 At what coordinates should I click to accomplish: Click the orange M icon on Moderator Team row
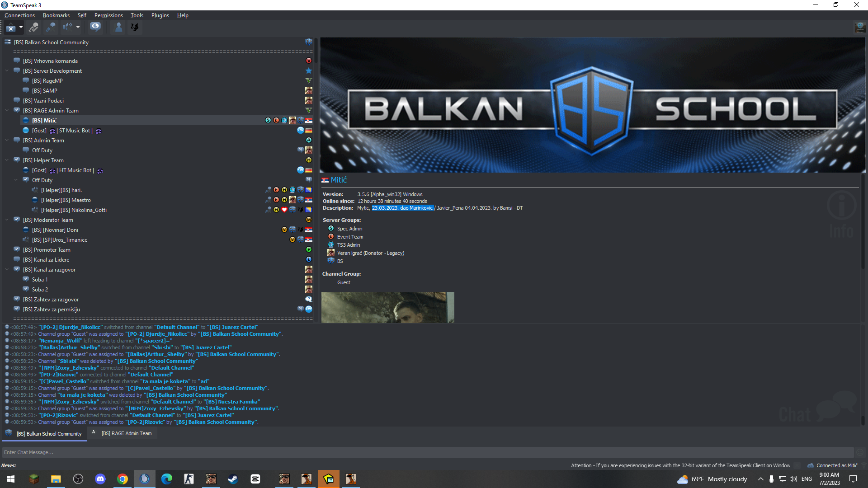coord(309,220)
